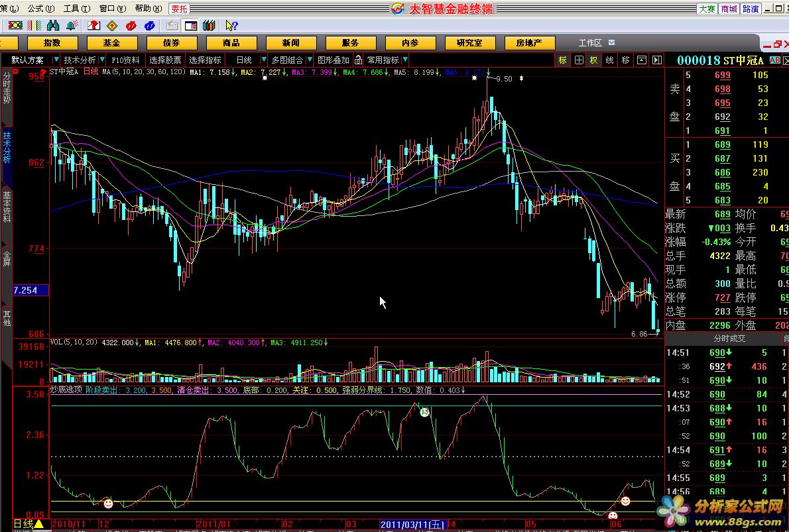Toggle the 标 marker button
This screenshot has width=789, height=532.
562,60
